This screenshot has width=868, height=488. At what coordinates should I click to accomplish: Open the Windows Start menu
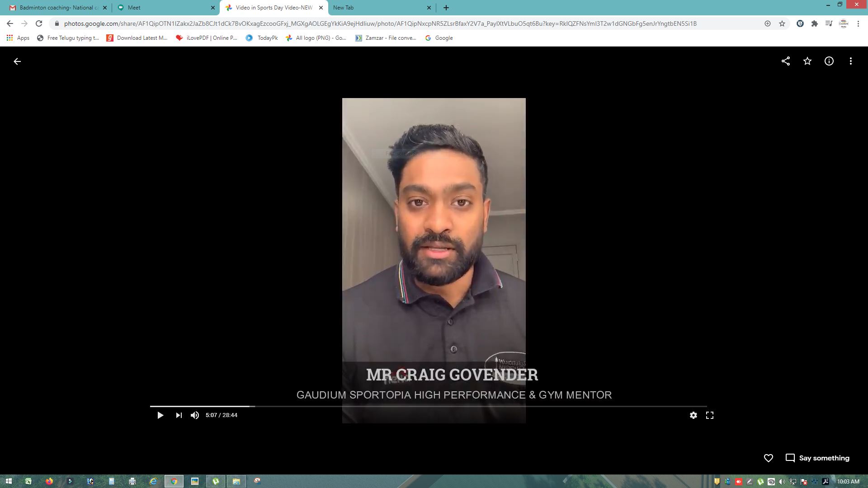click(x=9, y=481)
